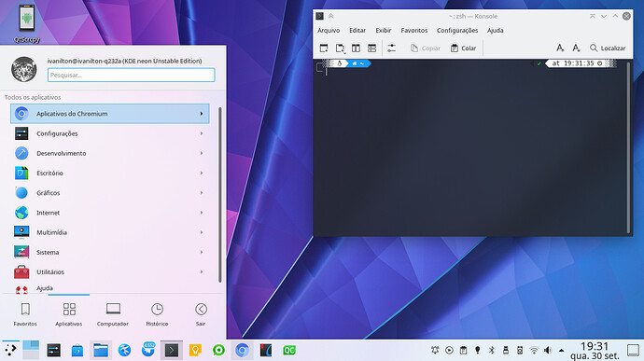644x361 pixels.
Task: Expand the Gráficos category
Action: (x=109, y=192)
